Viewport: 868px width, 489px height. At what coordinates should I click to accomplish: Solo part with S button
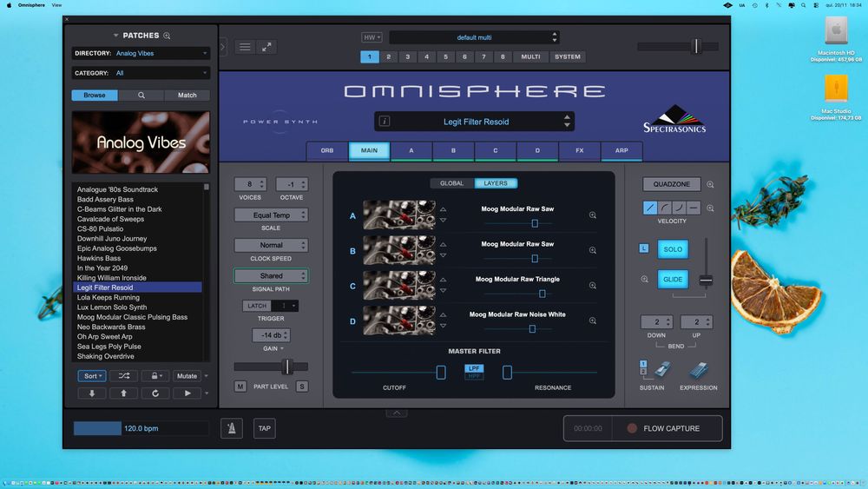click(x=302, y=387)
